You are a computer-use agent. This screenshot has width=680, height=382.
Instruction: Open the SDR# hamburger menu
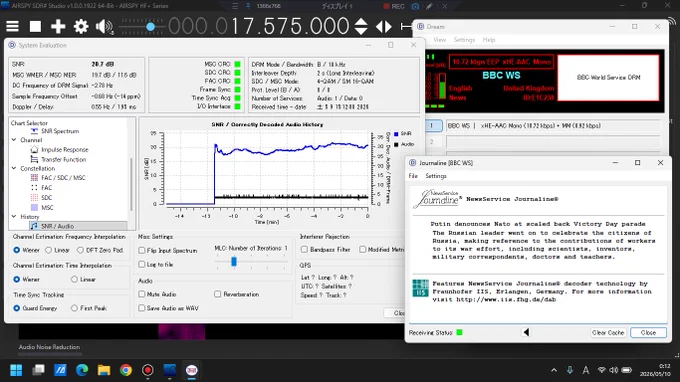tap(13, 26)
